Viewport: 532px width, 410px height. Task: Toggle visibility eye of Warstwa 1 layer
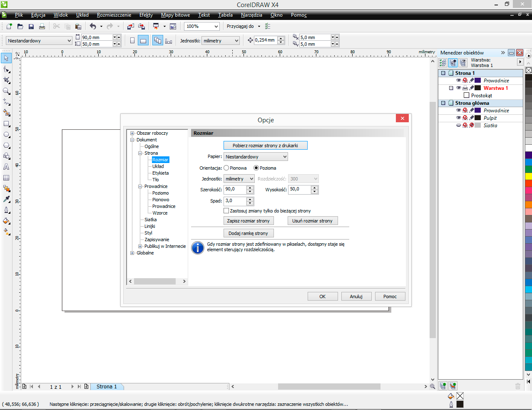pyautogui.click(x=458, y=88)
